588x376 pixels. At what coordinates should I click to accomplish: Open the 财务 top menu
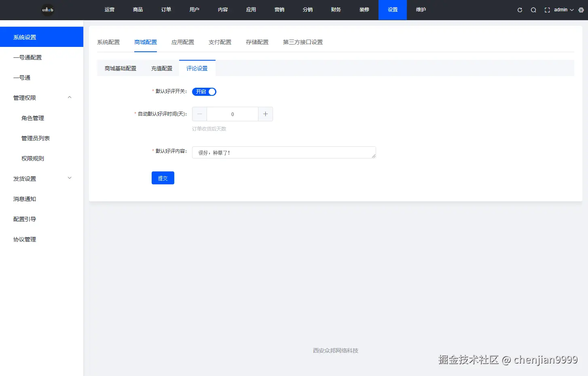(x=336, y=10)
